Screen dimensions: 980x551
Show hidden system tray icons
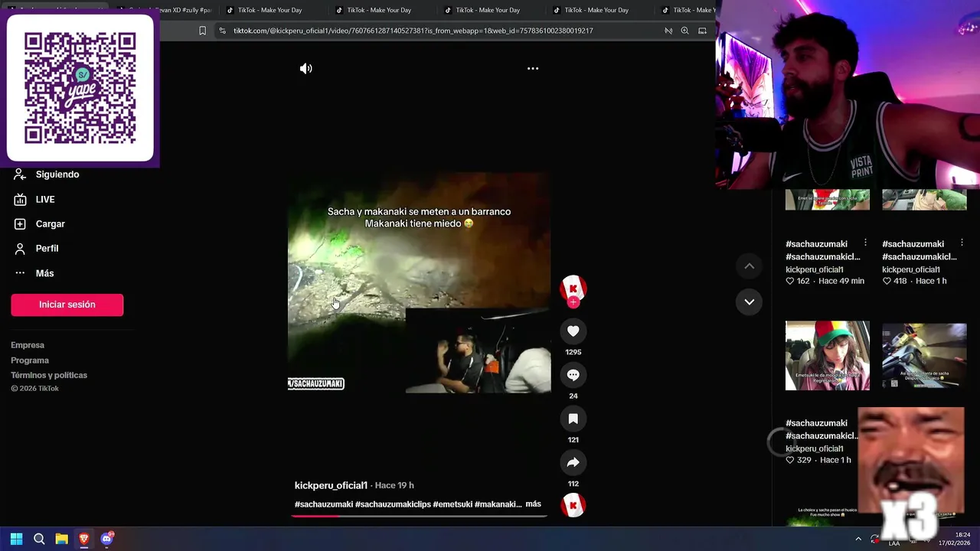(857, 539)
